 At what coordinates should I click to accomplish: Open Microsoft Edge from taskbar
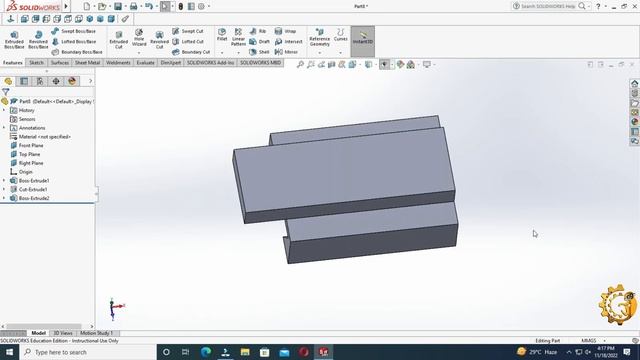tap(206, 352)
